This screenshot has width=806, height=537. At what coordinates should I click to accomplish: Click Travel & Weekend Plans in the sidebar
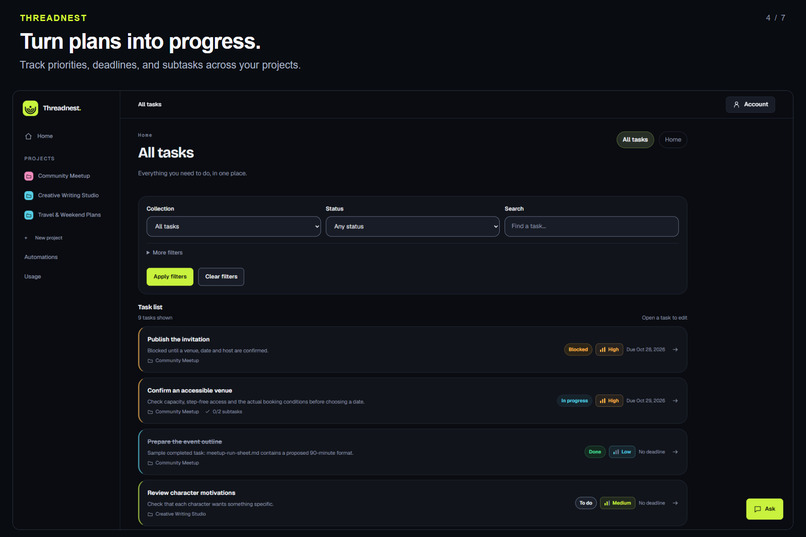point(69,215)
